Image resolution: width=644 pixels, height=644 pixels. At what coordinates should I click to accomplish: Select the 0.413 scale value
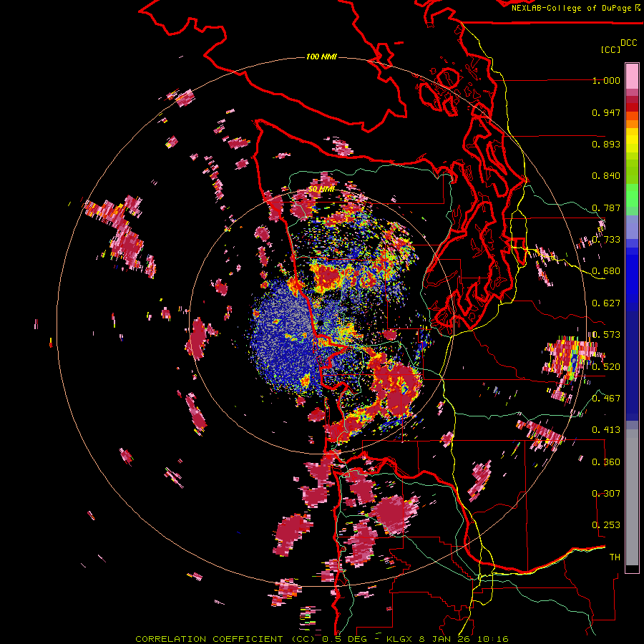tap(606, 430)
